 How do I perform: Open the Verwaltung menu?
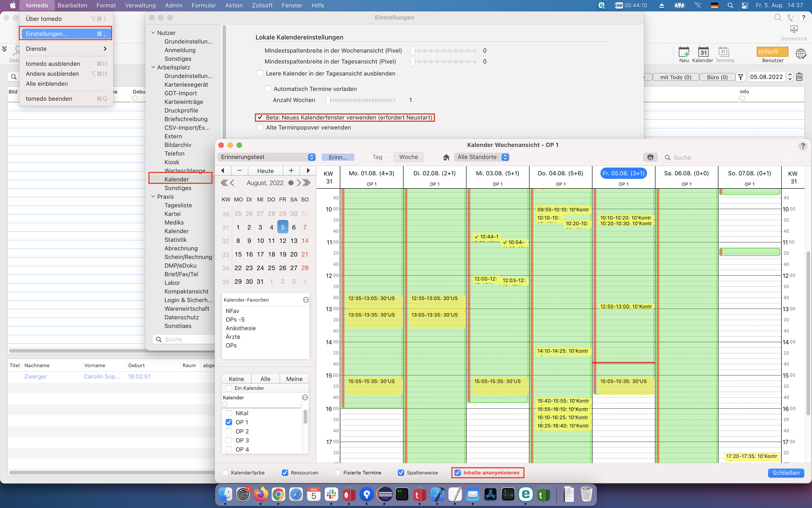(140, 5)
